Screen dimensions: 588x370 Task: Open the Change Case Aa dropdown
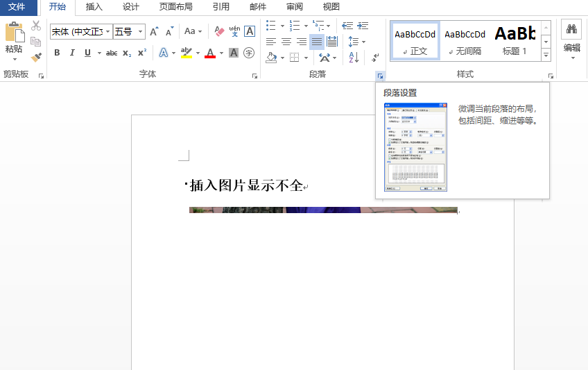(x=193, y=31)
